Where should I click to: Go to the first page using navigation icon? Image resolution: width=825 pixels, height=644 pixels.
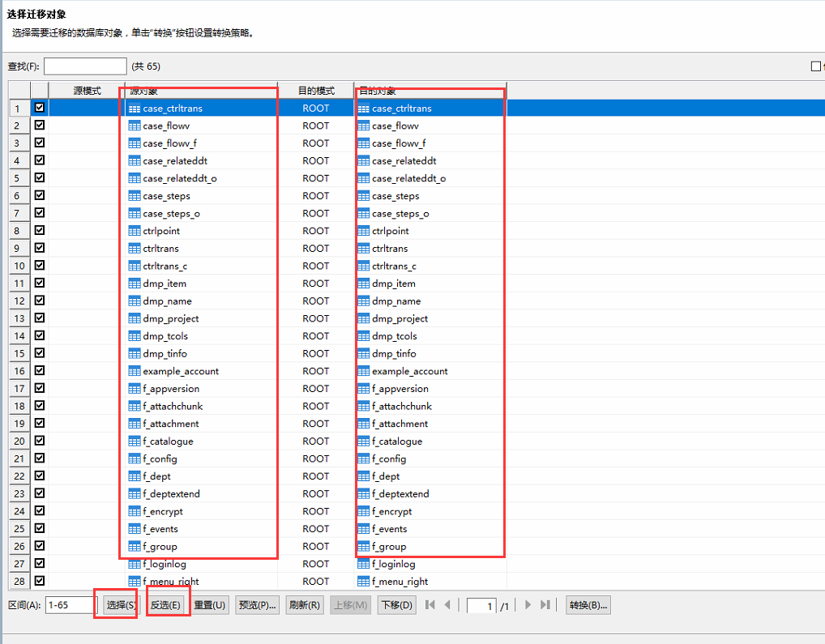point(430,605)
